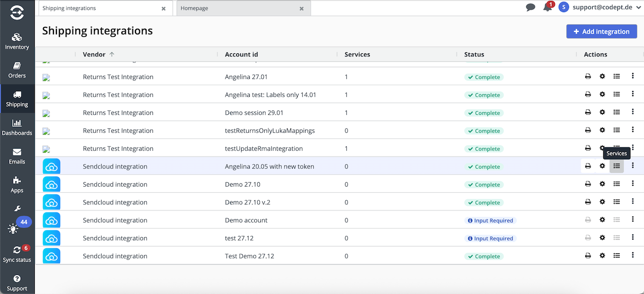Open Dashboards from the sidebar
Screen dimensions: 644x294
tap(17, 128)
